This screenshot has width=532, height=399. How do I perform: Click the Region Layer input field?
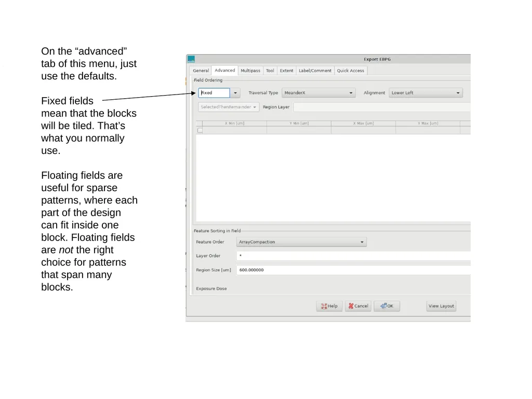(x=382, y=107)
